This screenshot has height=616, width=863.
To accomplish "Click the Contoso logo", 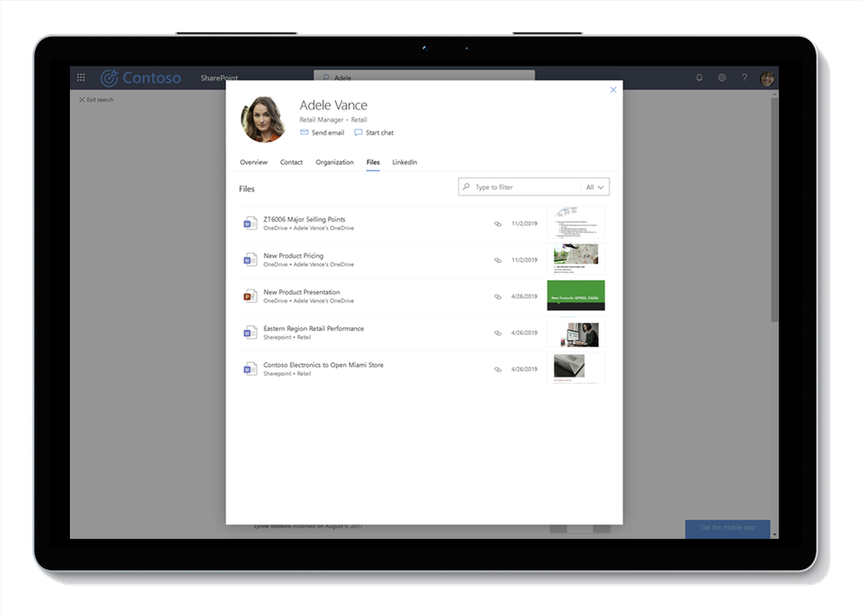I will (x=141, y=78).
